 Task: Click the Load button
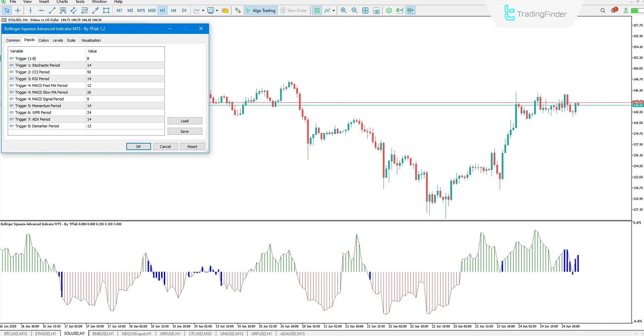[185, 121]
